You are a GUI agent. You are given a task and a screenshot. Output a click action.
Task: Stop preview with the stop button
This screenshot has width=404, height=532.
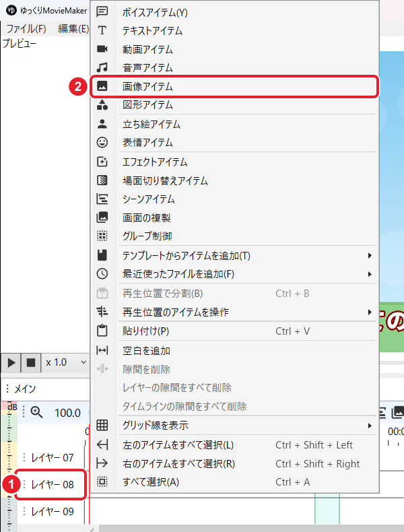(x=31, y=363)
